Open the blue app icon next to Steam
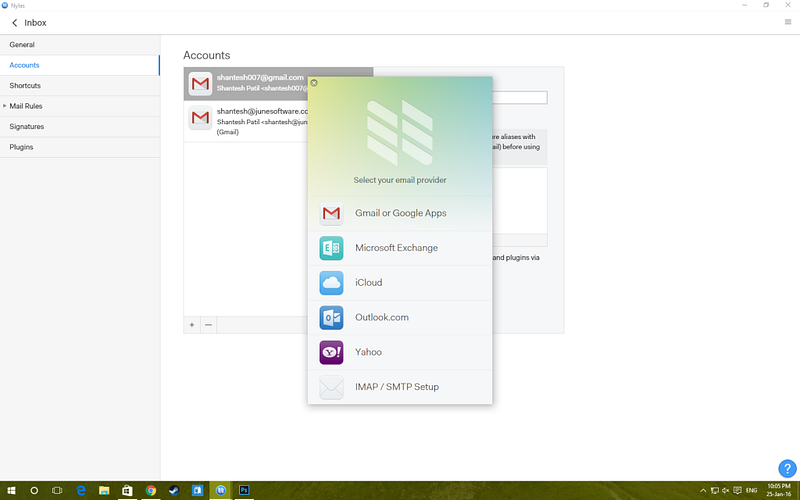This screenshot has height=500, width=800. [x=197, y=490]
